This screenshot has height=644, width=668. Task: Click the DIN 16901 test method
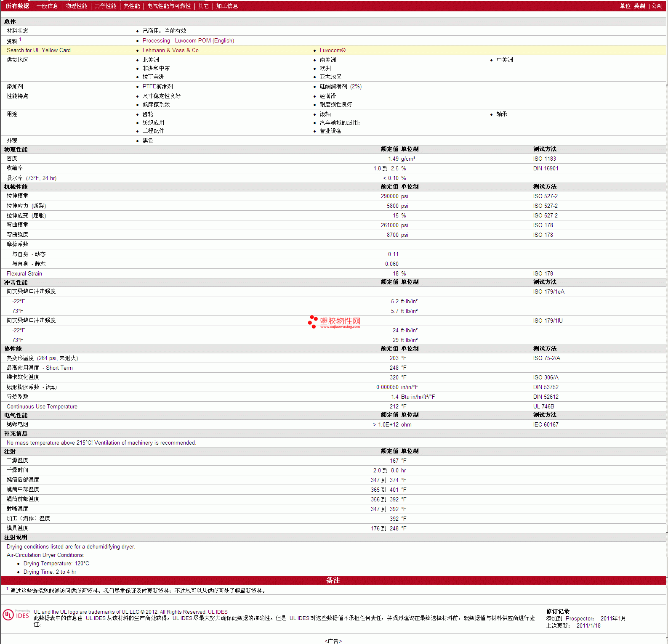(x=546, y=168)
